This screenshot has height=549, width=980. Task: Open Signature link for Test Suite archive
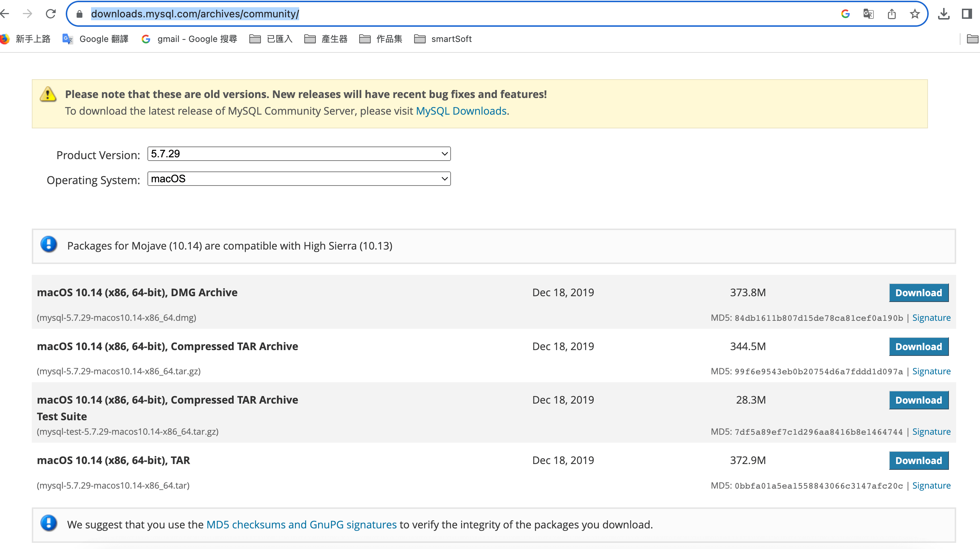(931, 432)
